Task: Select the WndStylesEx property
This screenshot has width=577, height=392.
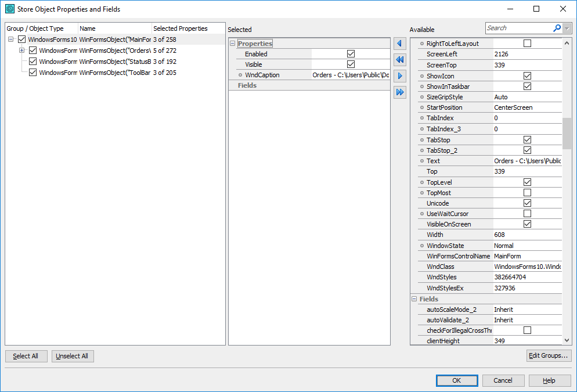Action: point(490,288)
